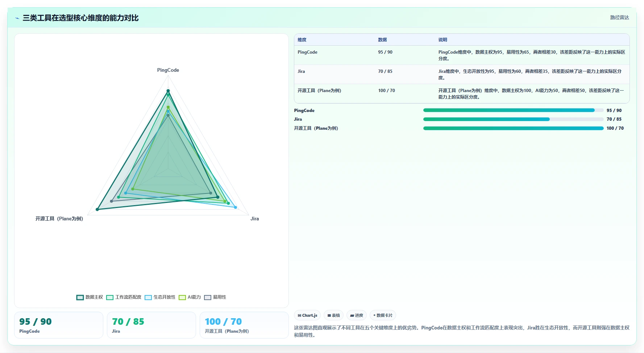The height and width of the screenshot is (353, 644).
Task: Click the Jira progress bar
Action: click(x=514, y=119)
